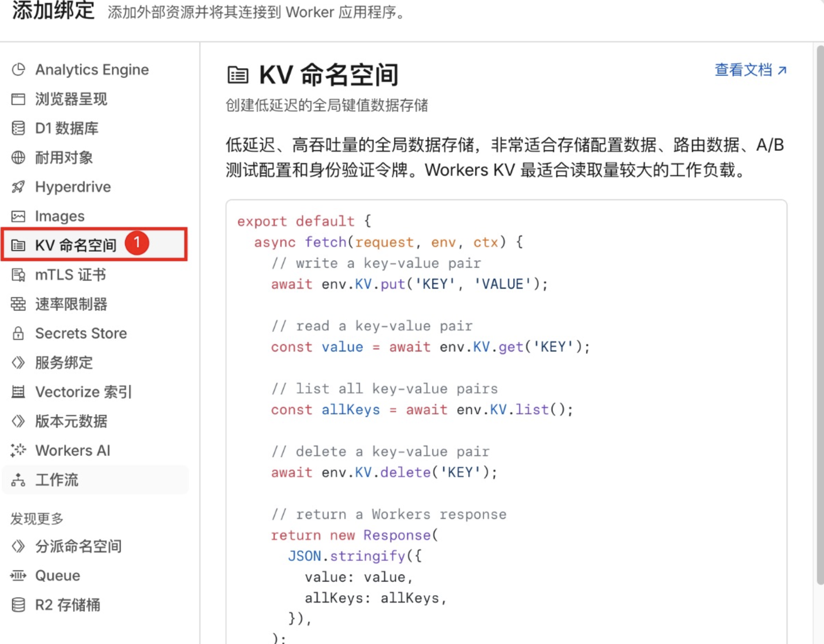Click code line env.KV.list()

(422, 410)
